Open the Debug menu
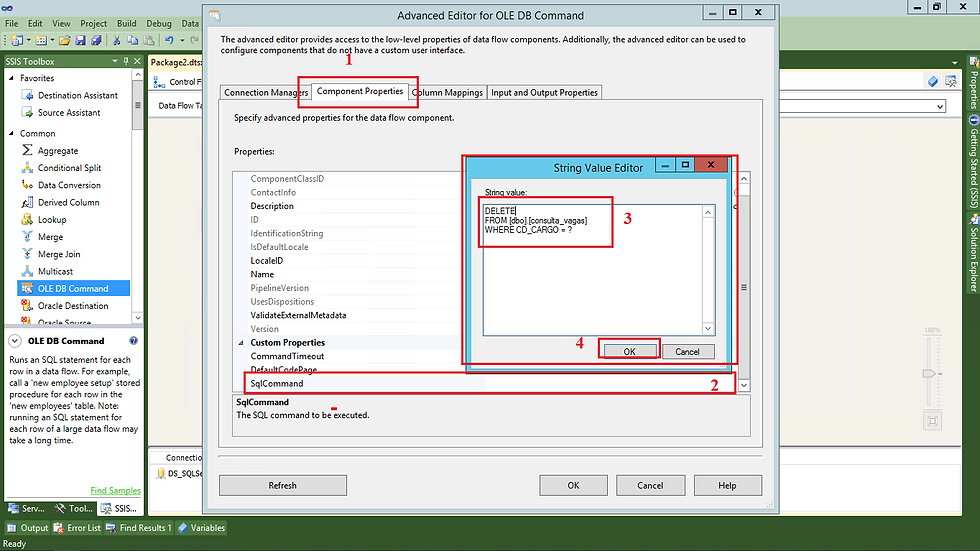This screenshot has height=551, width=980. click(x=159, y=23)
